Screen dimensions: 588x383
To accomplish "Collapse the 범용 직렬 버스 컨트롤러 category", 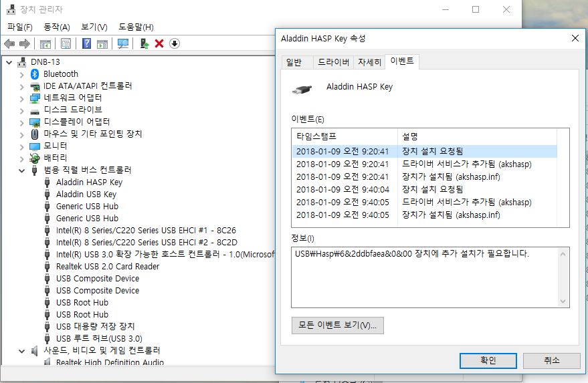I will coord(21,170).
